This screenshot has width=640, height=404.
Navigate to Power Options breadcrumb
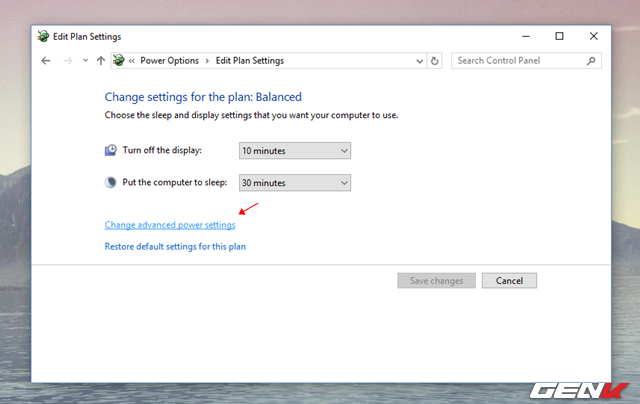[169, 61]
